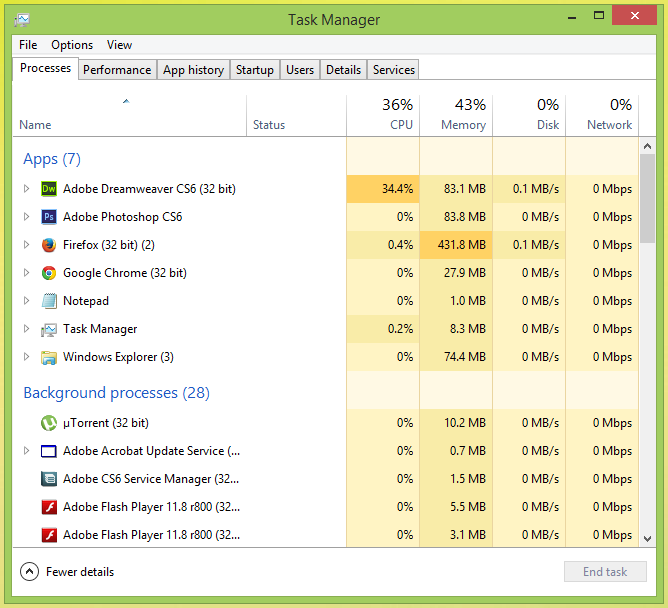Switch to the Details tab

343,70
